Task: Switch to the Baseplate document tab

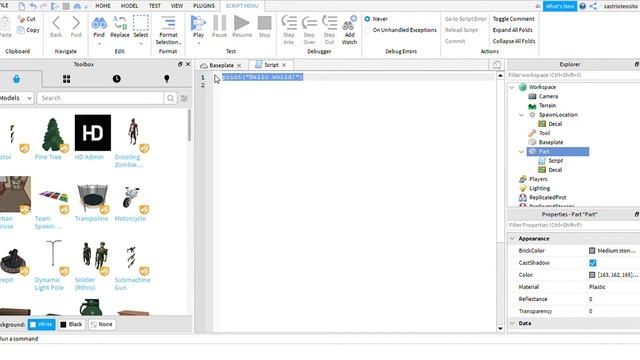Action: tap(222, 65)
